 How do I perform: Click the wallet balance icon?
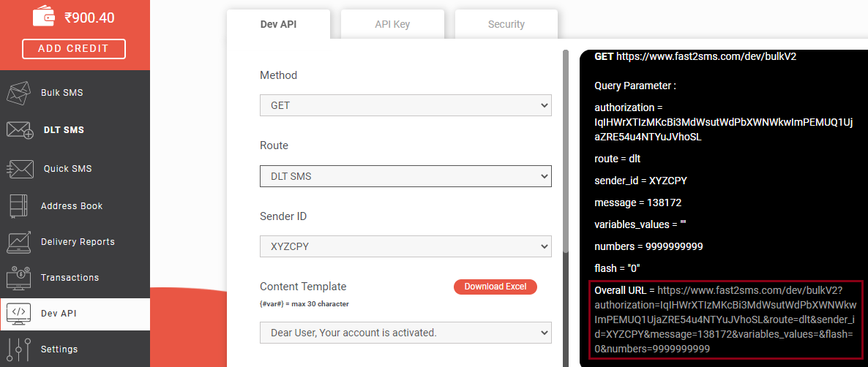[44, 17]
